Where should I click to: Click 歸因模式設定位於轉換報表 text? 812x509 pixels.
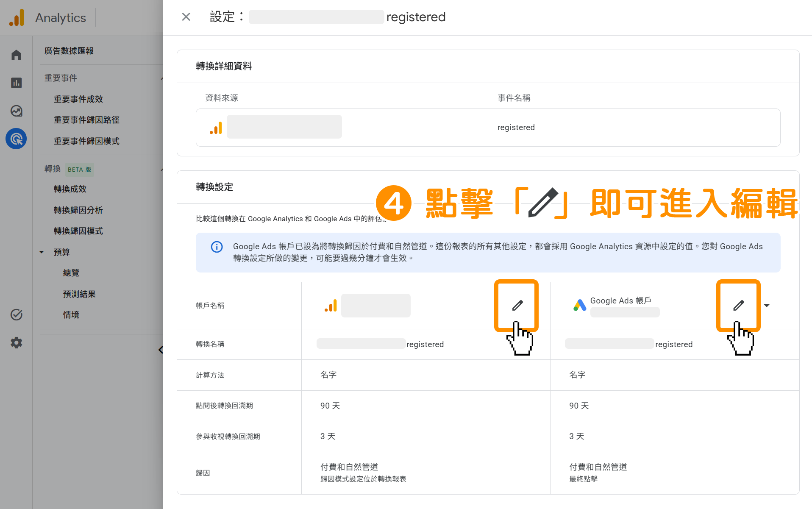[363, 479]
